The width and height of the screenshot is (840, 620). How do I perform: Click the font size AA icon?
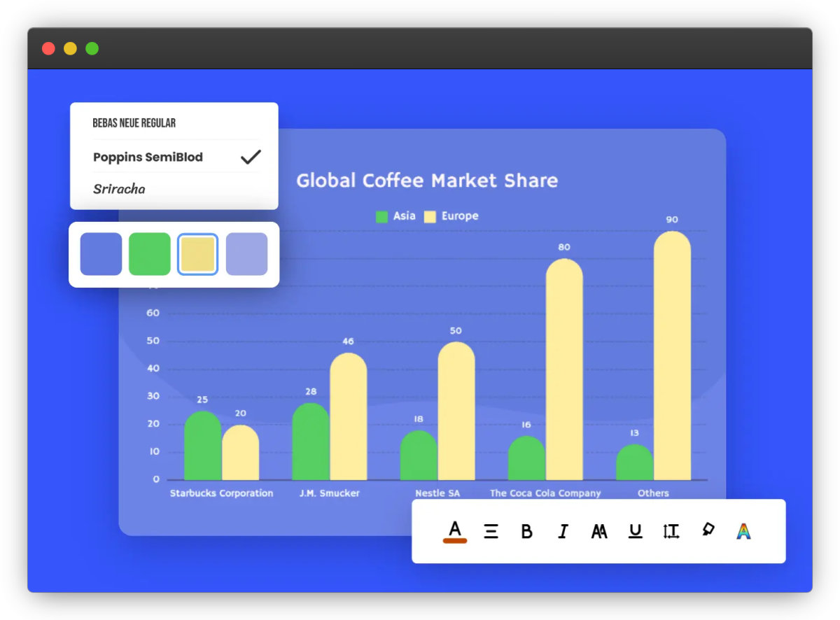pos(599,532)
